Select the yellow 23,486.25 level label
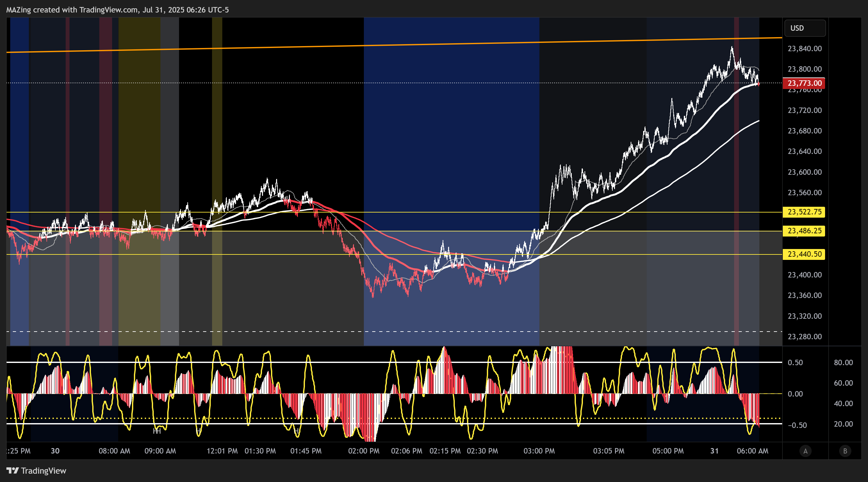The width and height of the screenshot is (868, 482). 804,230
